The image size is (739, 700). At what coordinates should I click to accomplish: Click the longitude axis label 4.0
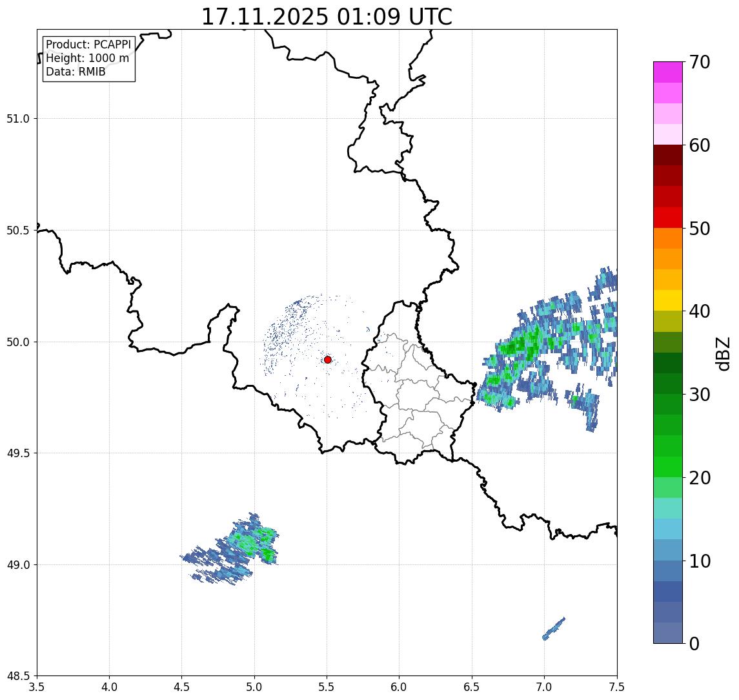pyautogui.click(x=109, y=687)
